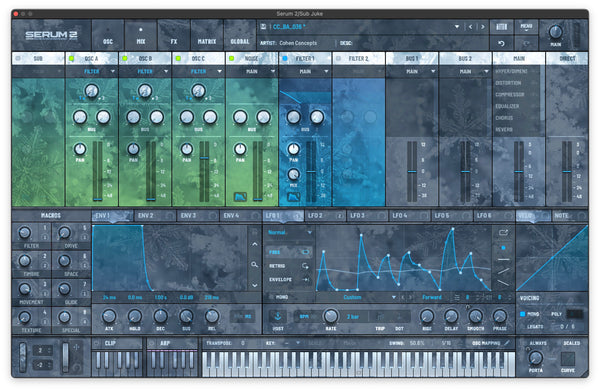The width and height of the screenshot is (600, 391).
Task: Click the envelope up chevron icon
Action: point(254,244)
